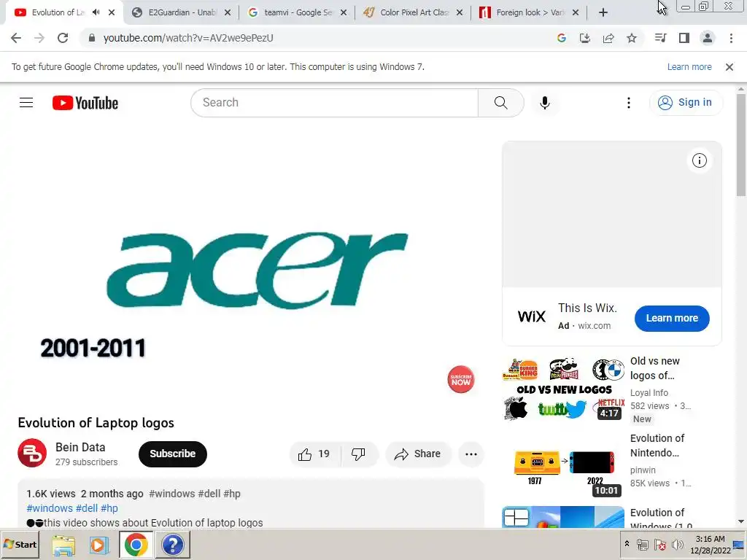Open the share page icon in address bar
This screenshot has height=560, width=747.
point(608,38)
